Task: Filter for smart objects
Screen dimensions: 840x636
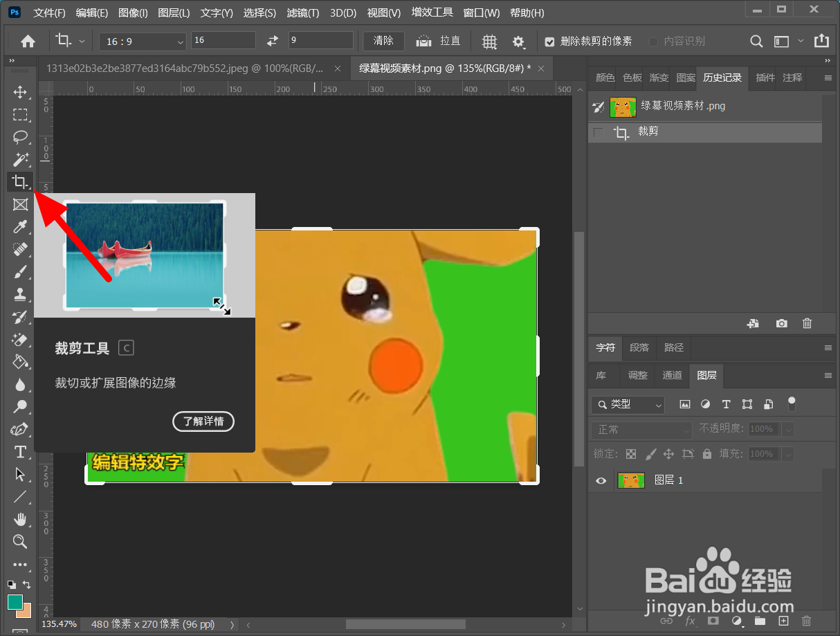Action: tap(768, 404)
